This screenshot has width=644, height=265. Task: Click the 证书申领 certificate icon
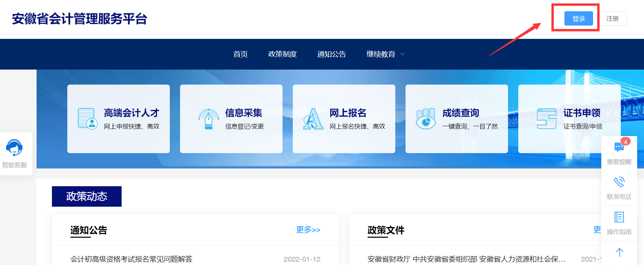point(546,119)
